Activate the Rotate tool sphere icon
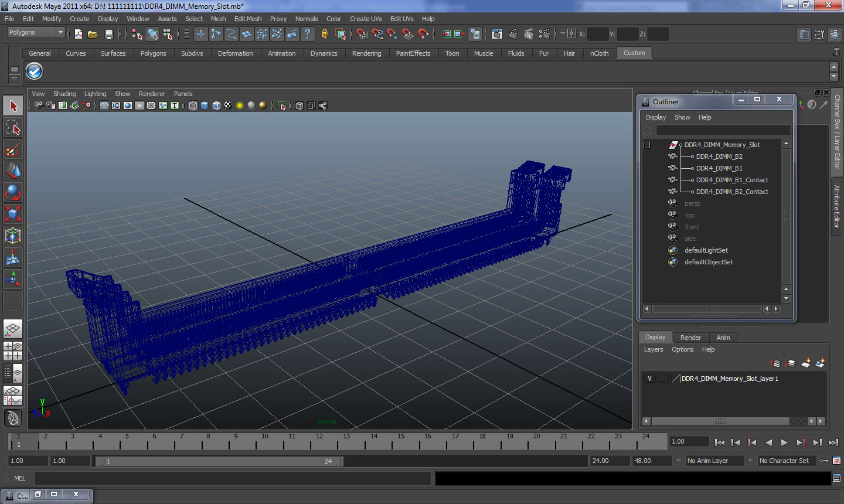The image size is (844, 504). point(13,192)
